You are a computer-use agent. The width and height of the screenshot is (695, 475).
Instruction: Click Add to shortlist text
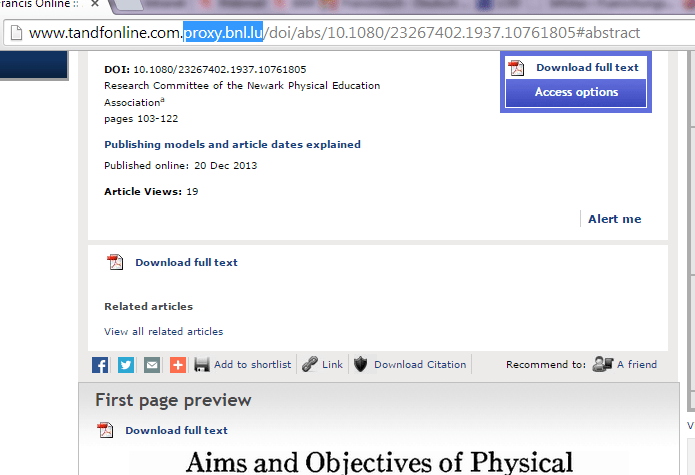[252, 365]
